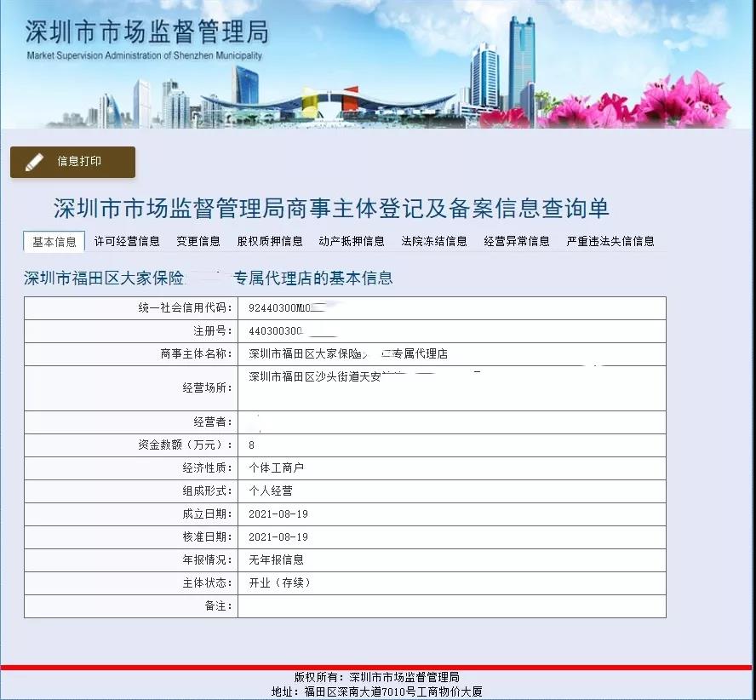756x700 pixels.
Task: Click the pencil icon on the print button
Action: (x=34, y=162)
